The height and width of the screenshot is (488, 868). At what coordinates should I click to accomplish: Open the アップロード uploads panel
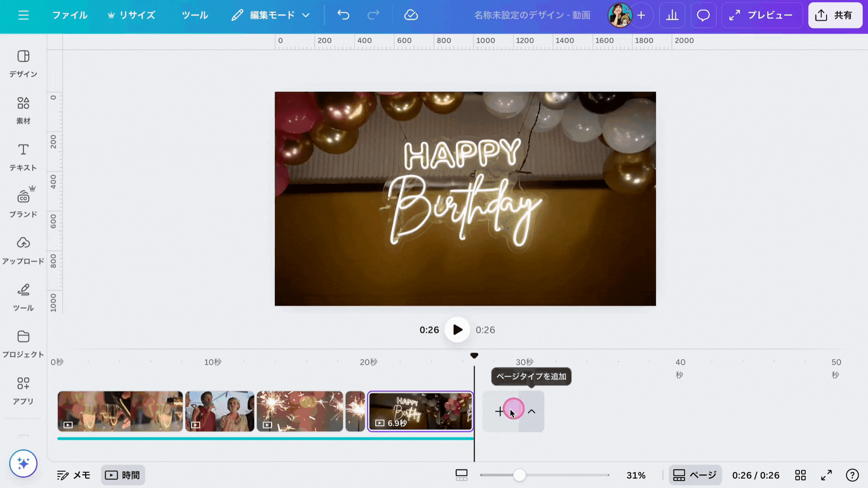pos(23,250)
